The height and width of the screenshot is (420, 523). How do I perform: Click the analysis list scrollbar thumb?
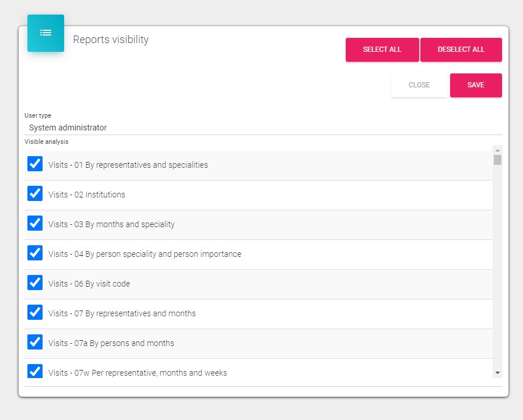(x=497, y=160)
